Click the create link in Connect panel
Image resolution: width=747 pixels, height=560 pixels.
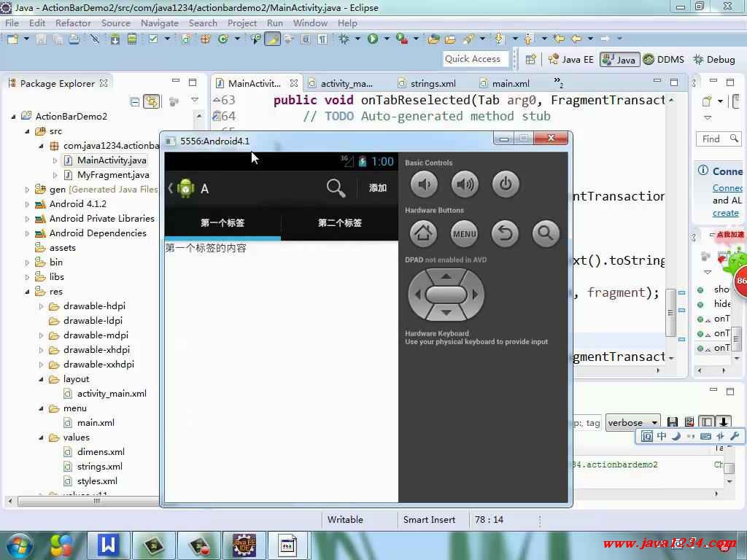point(726,213)
